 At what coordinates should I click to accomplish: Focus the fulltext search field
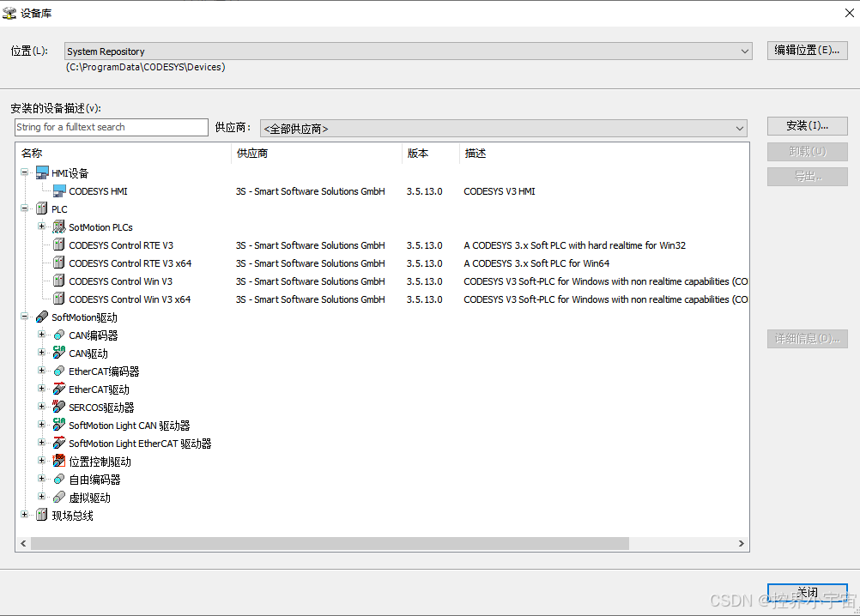112,127
